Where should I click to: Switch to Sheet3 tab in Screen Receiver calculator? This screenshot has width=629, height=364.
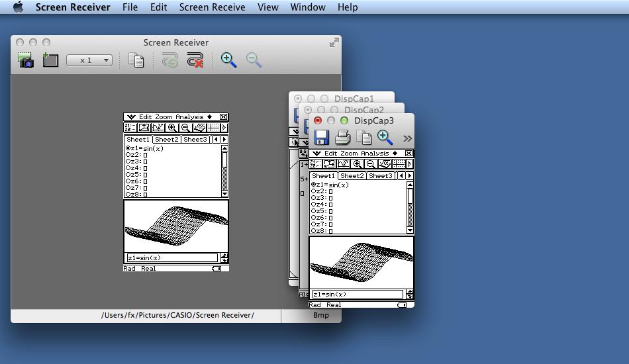[x=195, y=140]
